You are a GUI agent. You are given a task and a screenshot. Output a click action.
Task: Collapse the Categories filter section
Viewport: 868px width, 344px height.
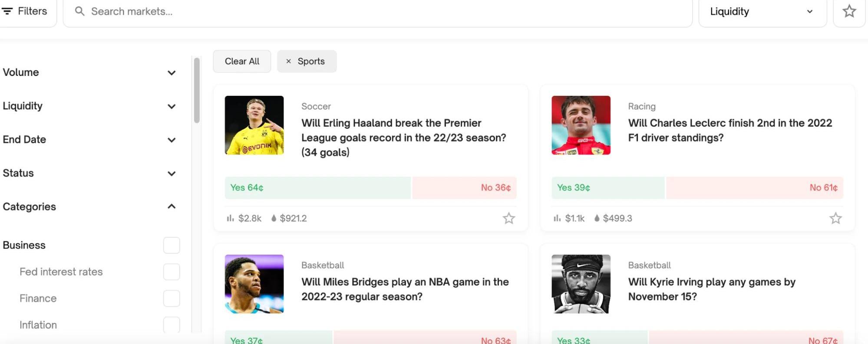(x=172, y=206)
